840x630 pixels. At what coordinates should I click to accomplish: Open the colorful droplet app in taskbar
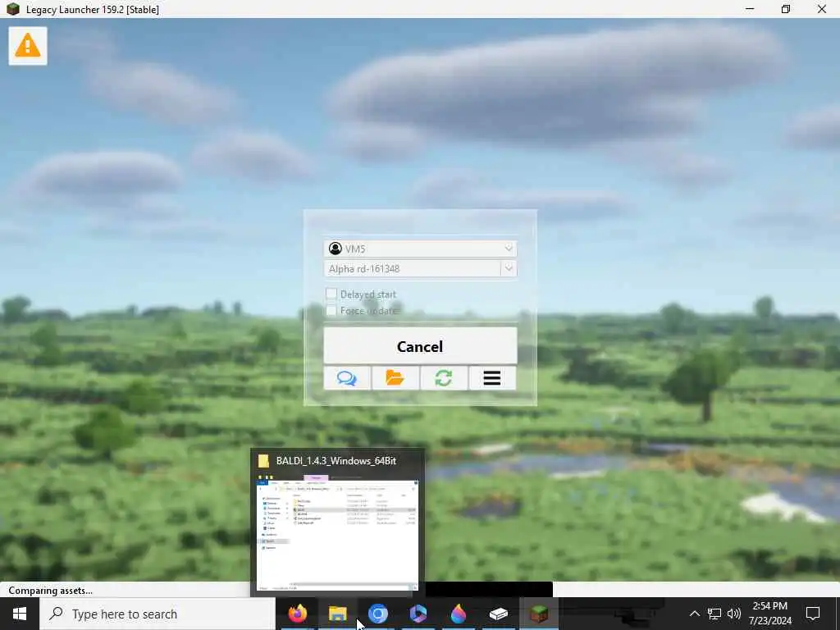tap(458, 614)
